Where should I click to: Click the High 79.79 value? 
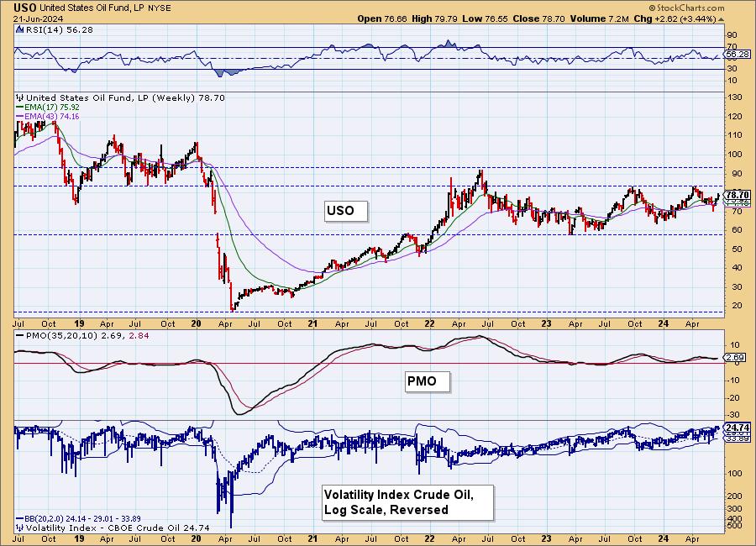click(433, 18)
